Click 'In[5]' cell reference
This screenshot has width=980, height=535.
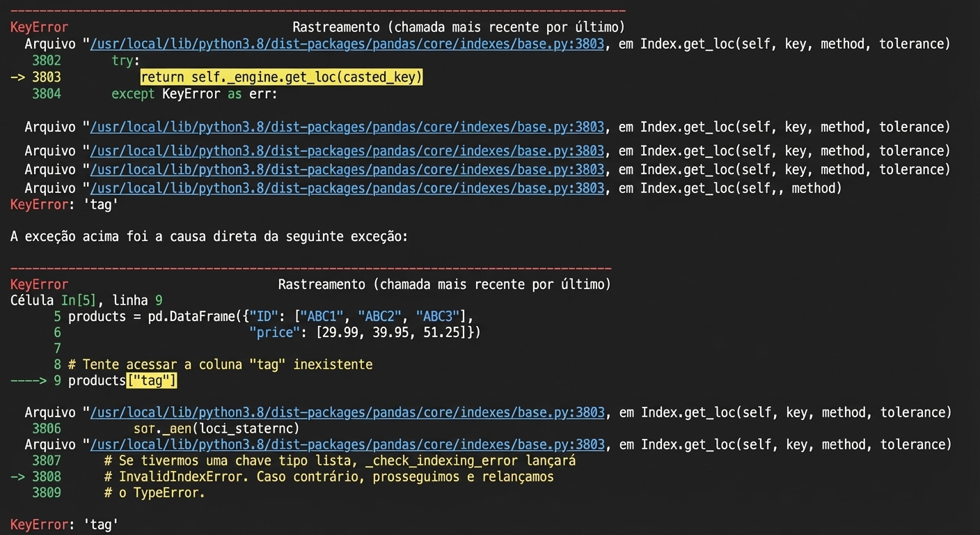[x=78, y=300]
